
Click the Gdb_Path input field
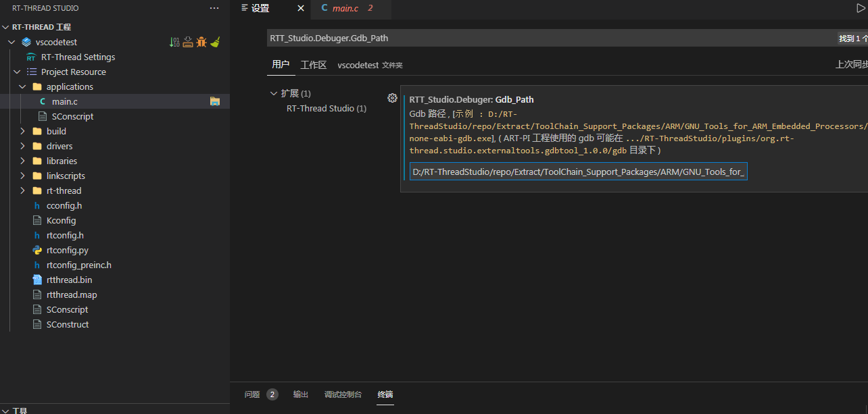[578, 172]
